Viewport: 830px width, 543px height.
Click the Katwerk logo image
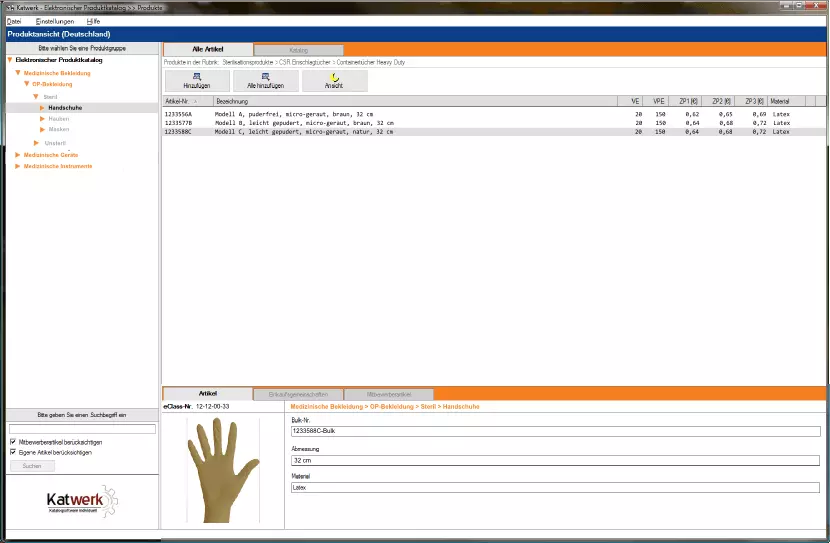(81, 499)
